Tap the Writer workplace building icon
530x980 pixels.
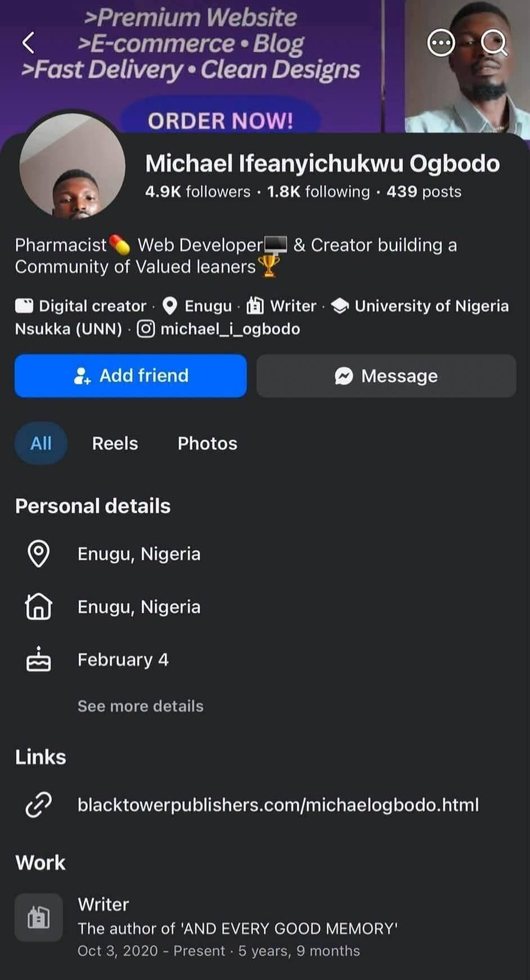pos(38,918)
